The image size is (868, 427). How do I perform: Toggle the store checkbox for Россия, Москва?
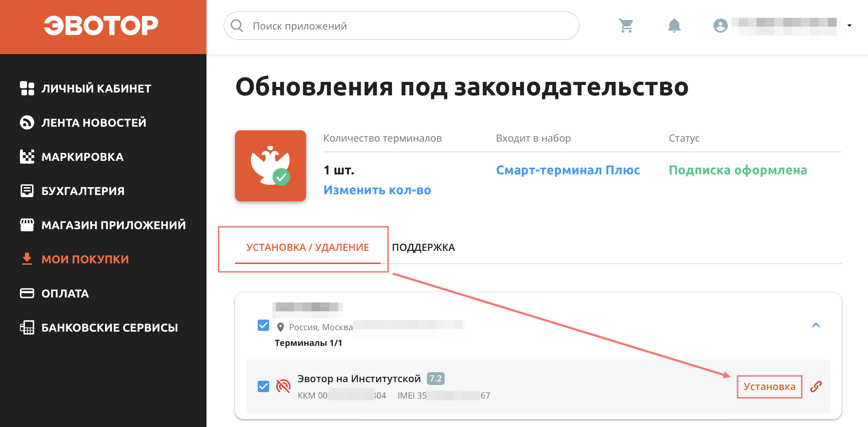263,325
